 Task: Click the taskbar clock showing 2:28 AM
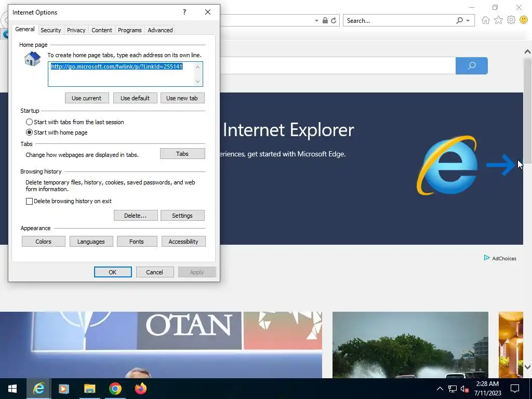[487, 389]
